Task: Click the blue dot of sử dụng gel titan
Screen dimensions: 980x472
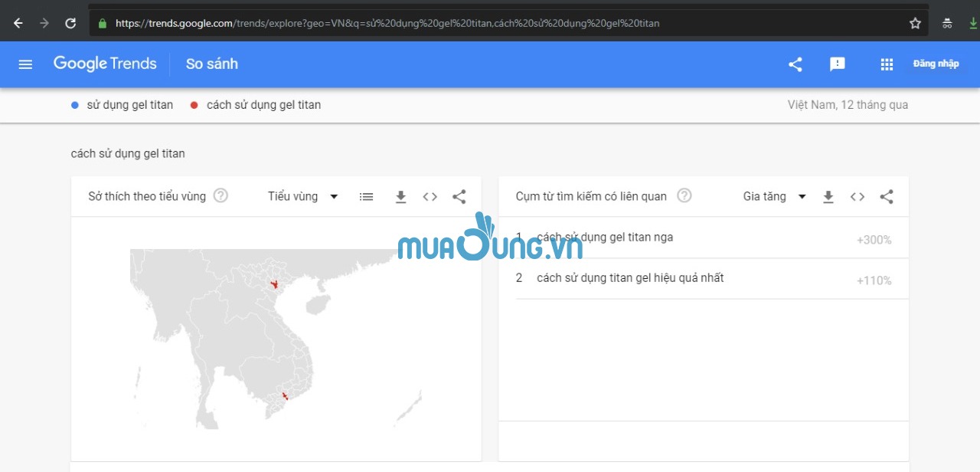Action: coord(75,105)
